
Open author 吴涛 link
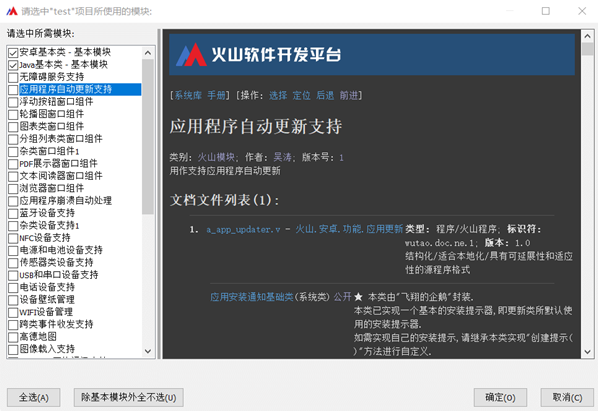[283, 157]
